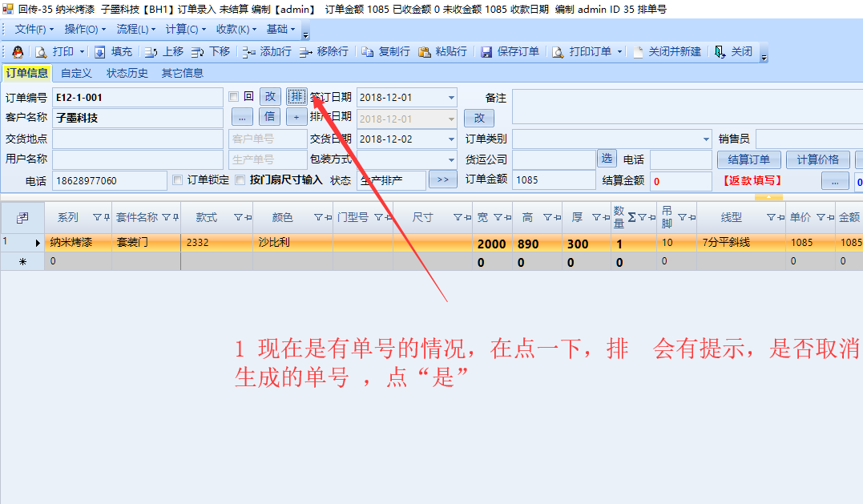The height and width of the screenshot is (504, 863).
Task: Switch to the 状态历史 tab
Action: tap(127, 73)
